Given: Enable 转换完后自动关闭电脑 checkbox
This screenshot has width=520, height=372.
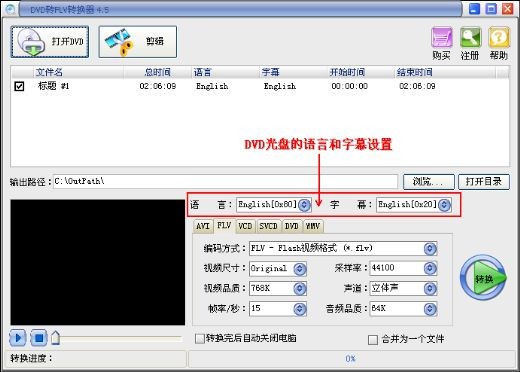Looking at the screenshot, I should [199, 339].
